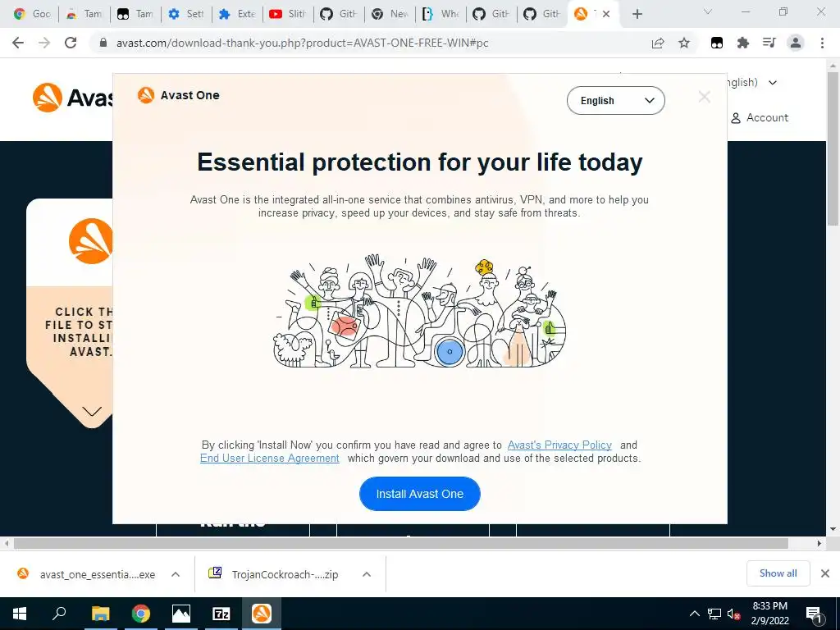Click the horizontal page scrollbar
Viewport: 840px width, 630px height.
(x=400, y=543)
